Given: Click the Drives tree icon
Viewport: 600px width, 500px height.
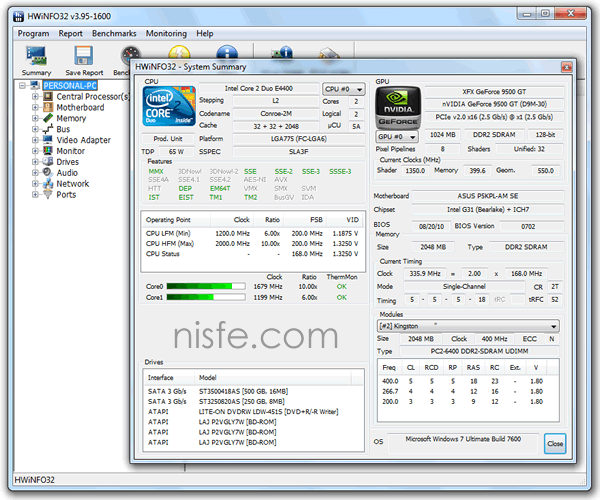Looking at the screenshot, I should 48,161.
